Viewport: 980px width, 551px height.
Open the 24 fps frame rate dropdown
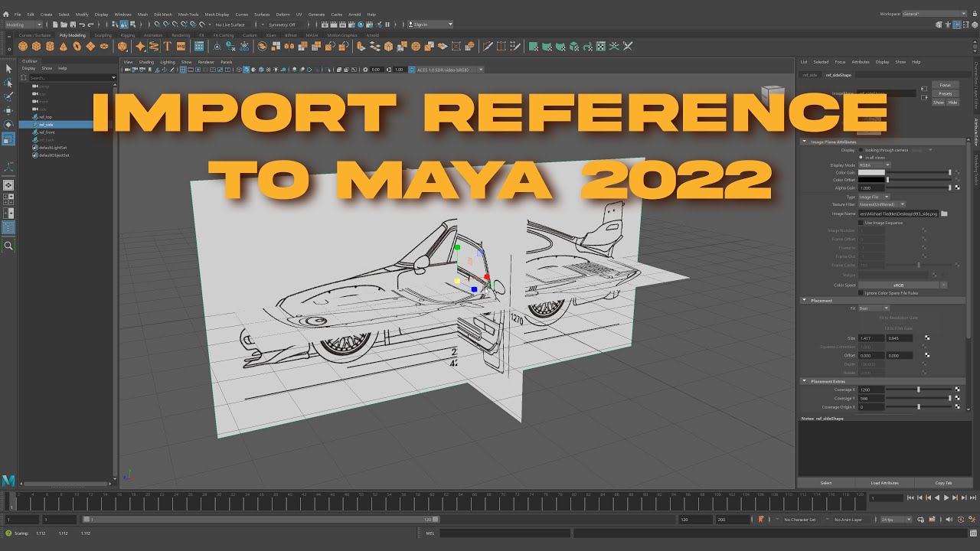pyautogui.click(x=896, y=520)
